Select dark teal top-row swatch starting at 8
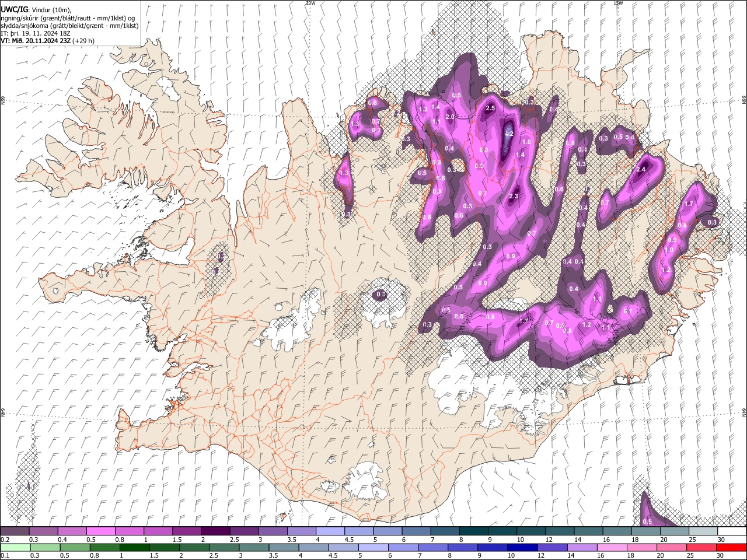The width and height of the screenshot is (747, 560). [473, 531]
